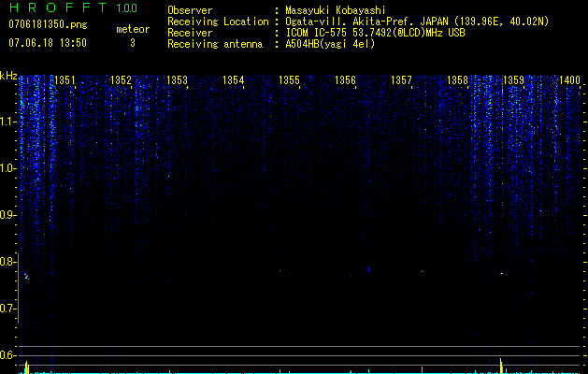
Task: Click the meteor count value 3
Action: [x=133, y=43]
